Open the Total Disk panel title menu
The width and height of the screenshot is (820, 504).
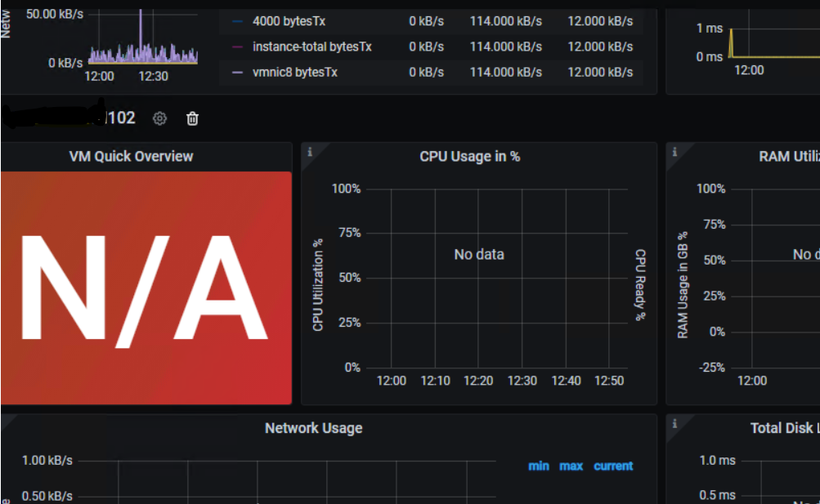(x=785, y=428)
